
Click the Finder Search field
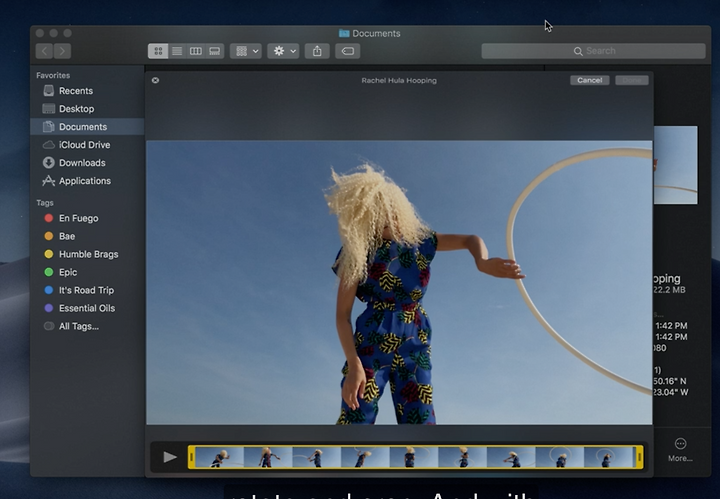593,51
